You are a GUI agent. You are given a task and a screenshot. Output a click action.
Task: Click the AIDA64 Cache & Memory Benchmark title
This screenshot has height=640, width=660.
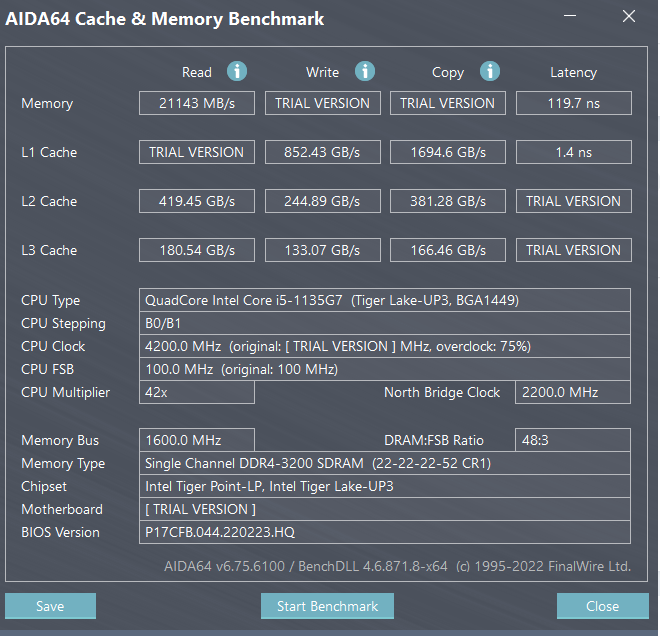[165, 19]
